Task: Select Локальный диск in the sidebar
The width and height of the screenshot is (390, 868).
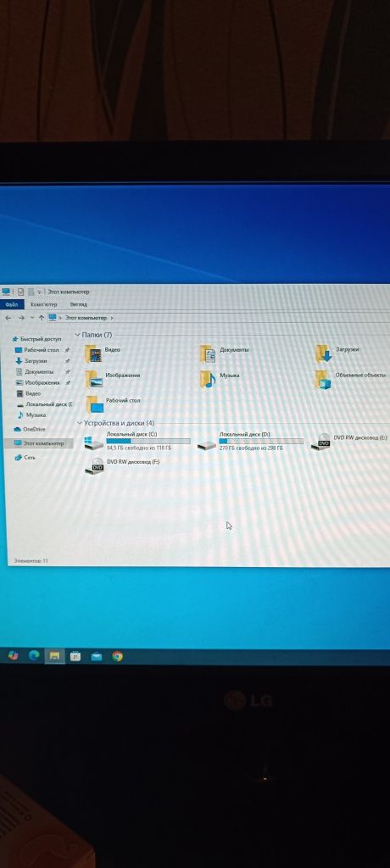Action: click(x=44, y=404)
